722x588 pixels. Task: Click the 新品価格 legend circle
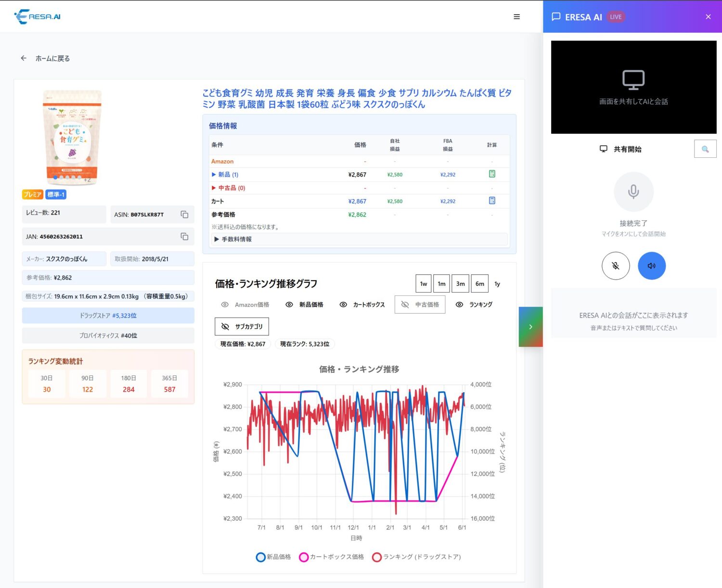[x=260, y=557]
